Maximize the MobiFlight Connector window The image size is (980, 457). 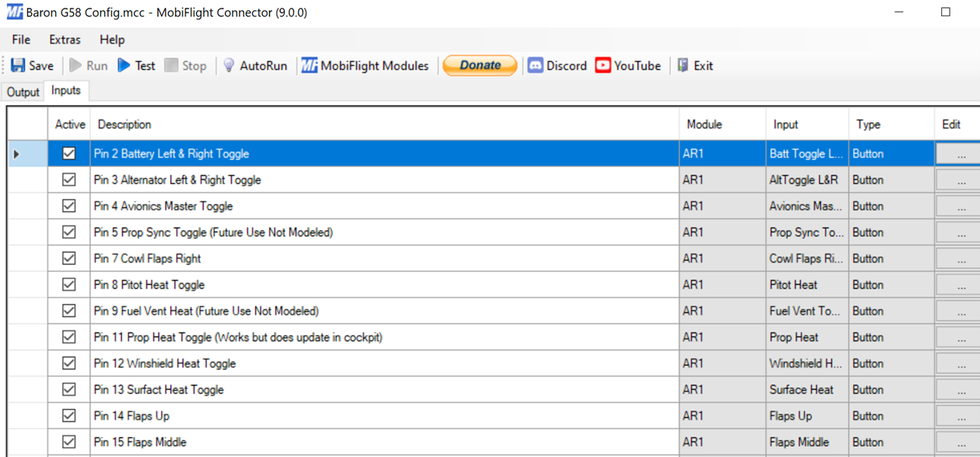(x=946, y=12)
